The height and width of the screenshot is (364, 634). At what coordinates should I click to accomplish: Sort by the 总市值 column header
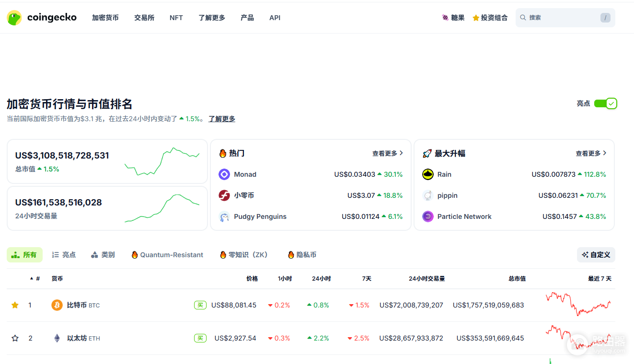[x=517, y=278]
